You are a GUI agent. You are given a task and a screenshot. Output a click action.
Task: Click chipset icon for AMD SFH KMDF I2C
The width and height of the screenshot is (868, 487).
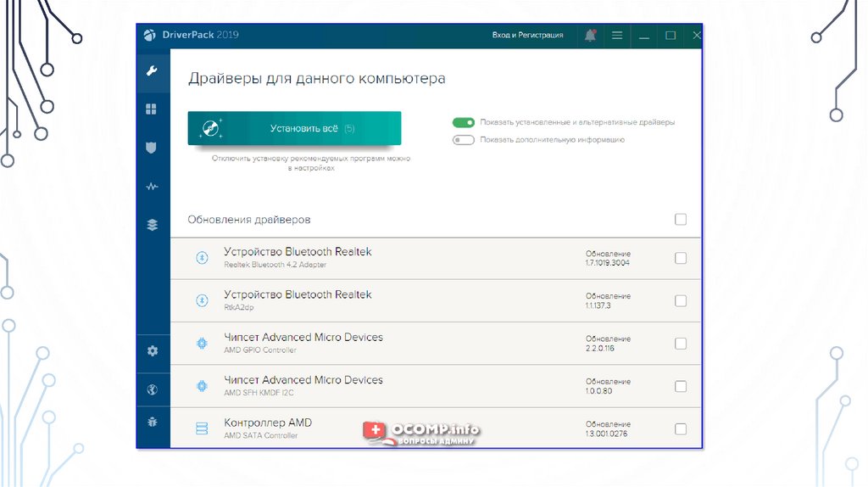202,385
